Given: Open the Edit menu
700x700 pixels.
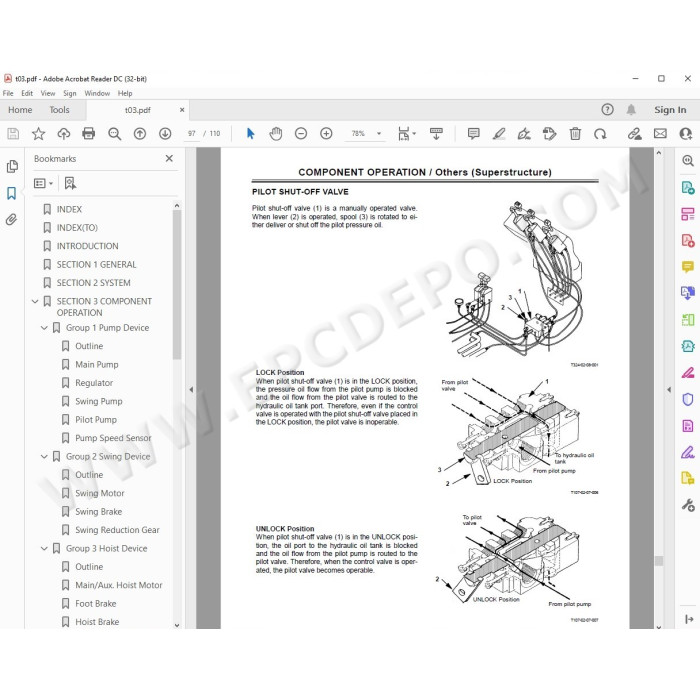Looking at the screenshot, I should pyautogui.click(x=27, y=93).
